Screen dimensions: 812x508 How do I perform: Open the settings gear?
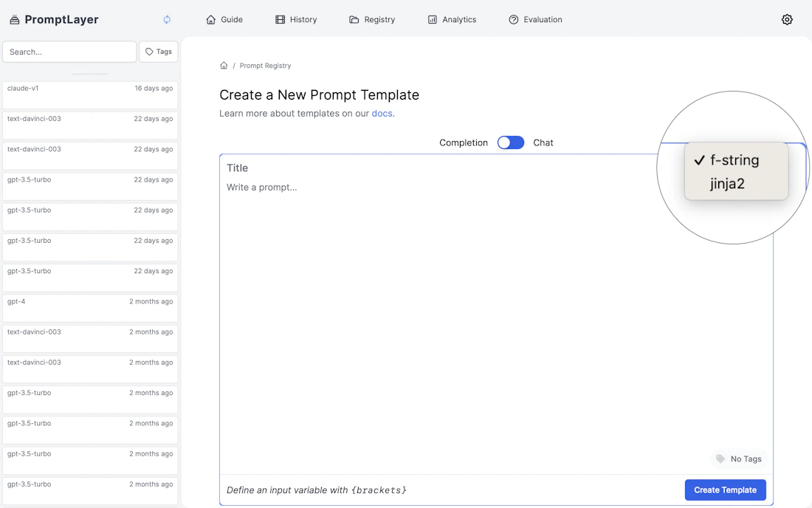point(787,19)
